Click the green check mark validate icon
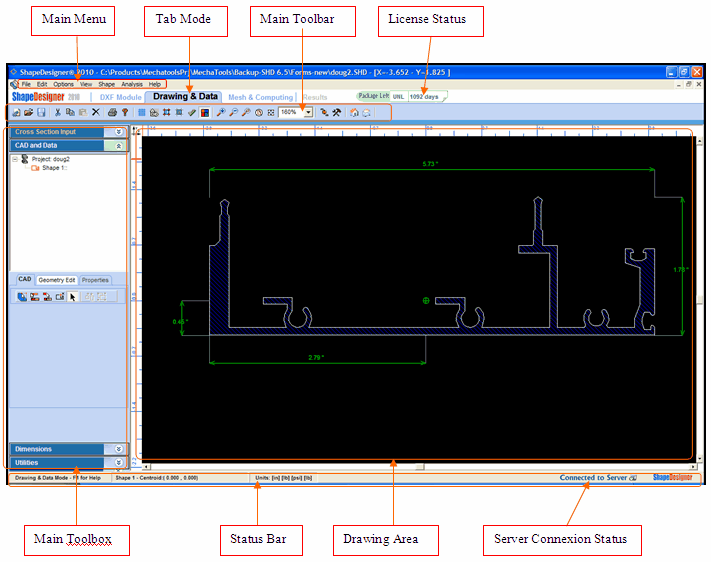Screen dimensions: 711x562 [192, 112]
